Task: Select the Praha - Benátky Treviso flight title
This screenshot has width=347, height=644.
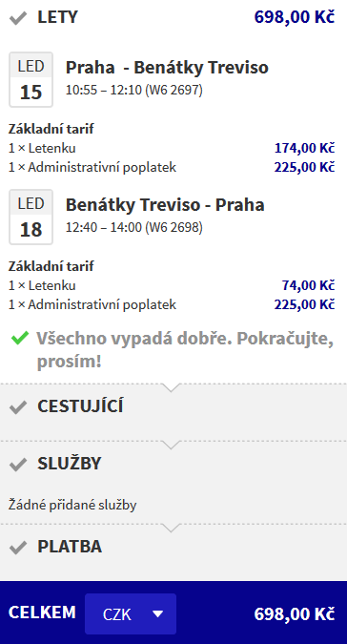Action: click(x=167, y=68)
